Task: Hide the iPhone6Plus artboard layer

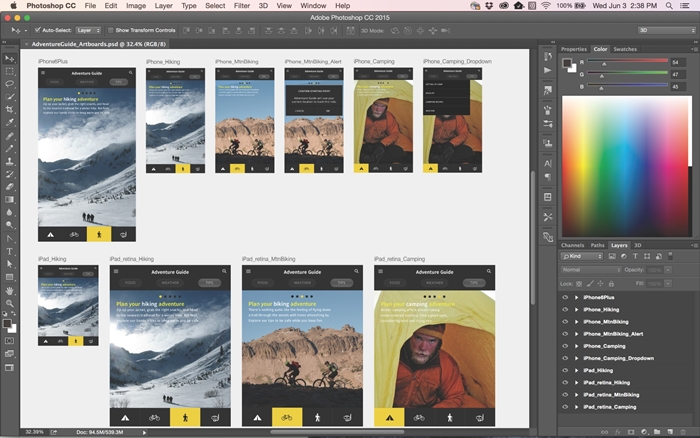Action: coord(565,297)
